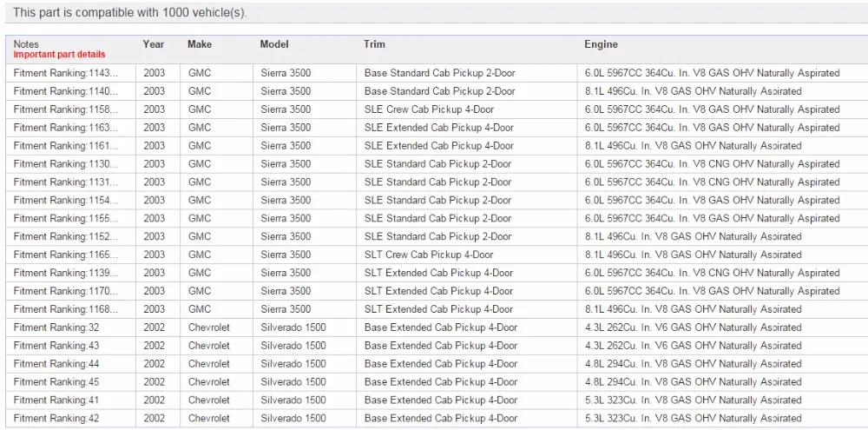868x430 pixels.
Task: Click the 2003 year cell in ranking 1165 row
Action: tap(158, 255)
